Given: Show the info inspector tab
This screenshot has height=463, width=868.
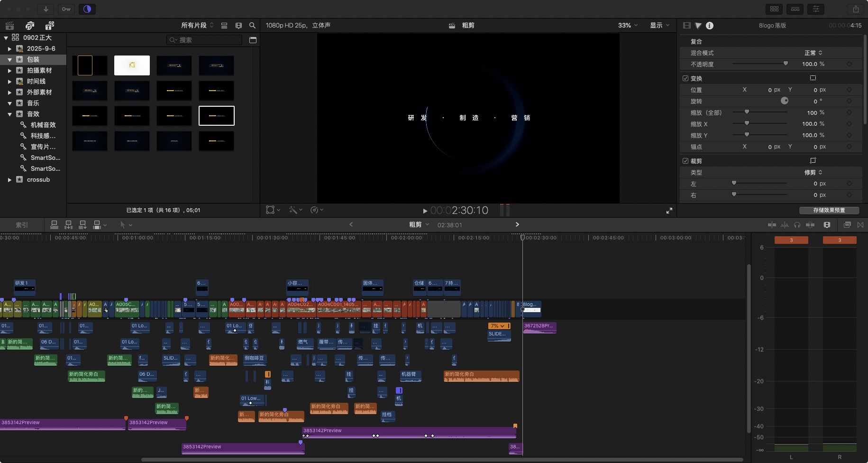Looking at the screenshot, I should pyautogui.click(x=710, y=26).
